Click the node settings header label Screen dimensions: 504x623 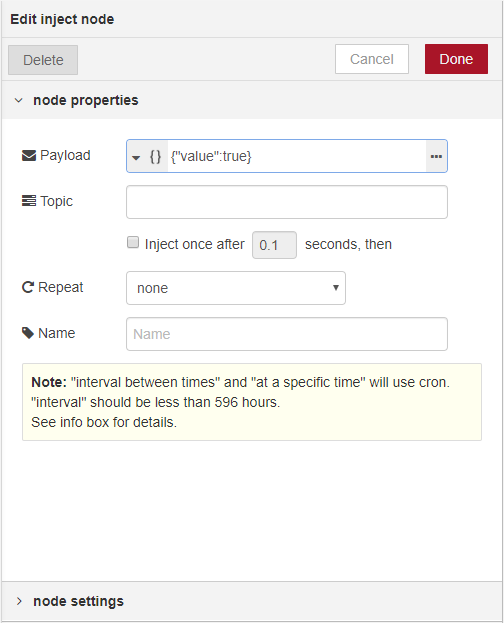tap(79, 601)
